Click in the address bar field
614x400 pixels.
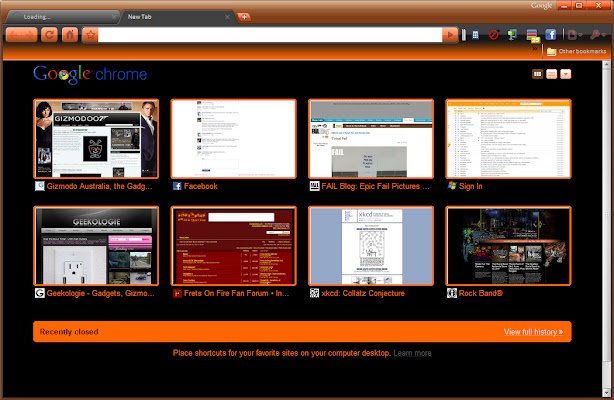coord(270,35)
